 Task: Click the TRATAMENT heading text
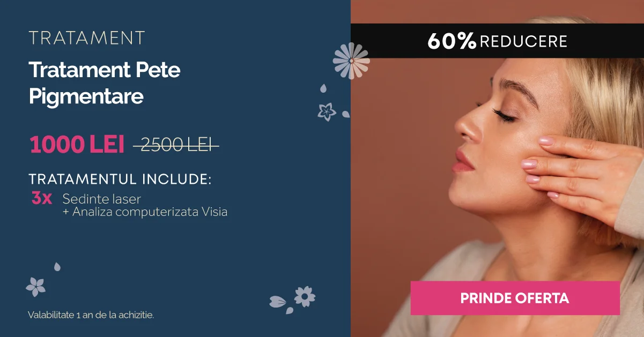pyautogui.click(x=87, y=39)
